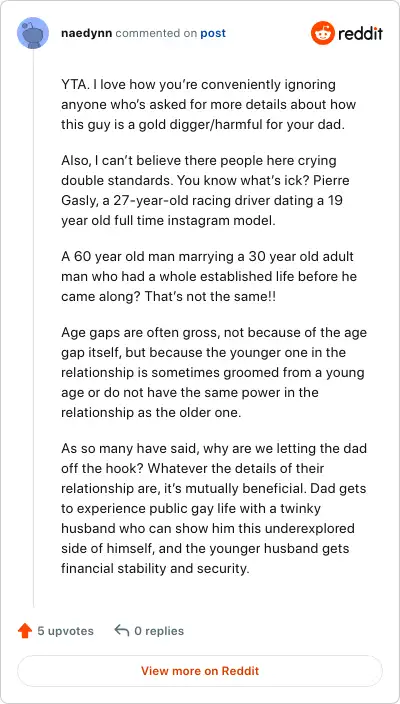The width and height of the screenshot is (400, 704).
Task: Click the phrase "financial stability and security"
Action: 154,568
